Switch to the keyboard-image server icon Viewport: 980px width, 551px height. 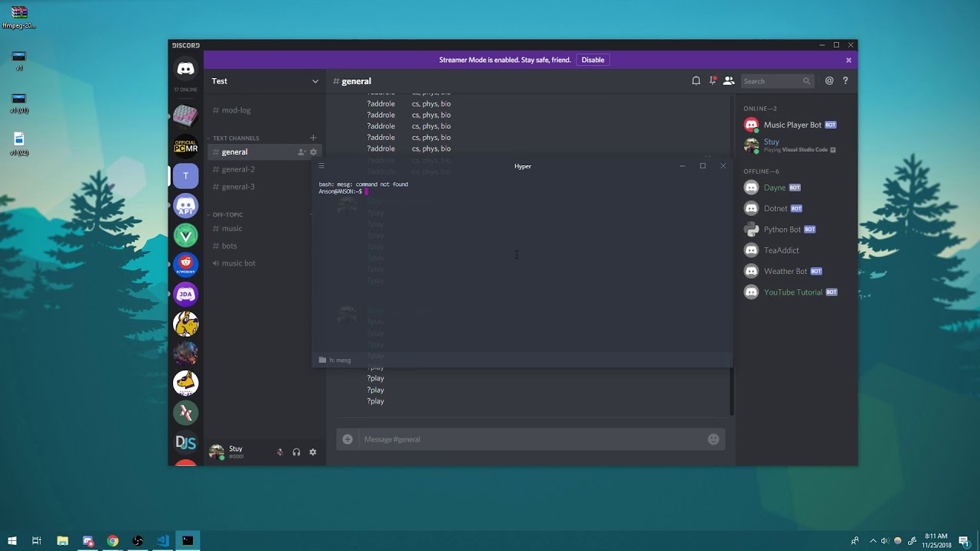[x=185, y=116]
